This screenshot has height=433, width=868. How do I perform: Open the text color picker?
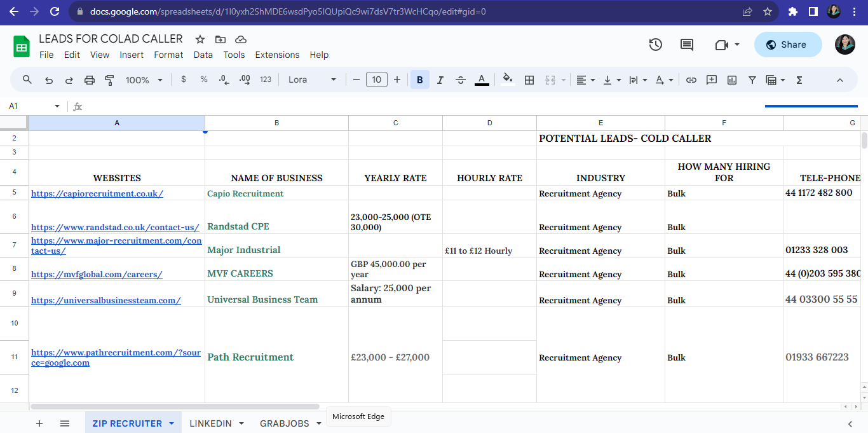482,80
